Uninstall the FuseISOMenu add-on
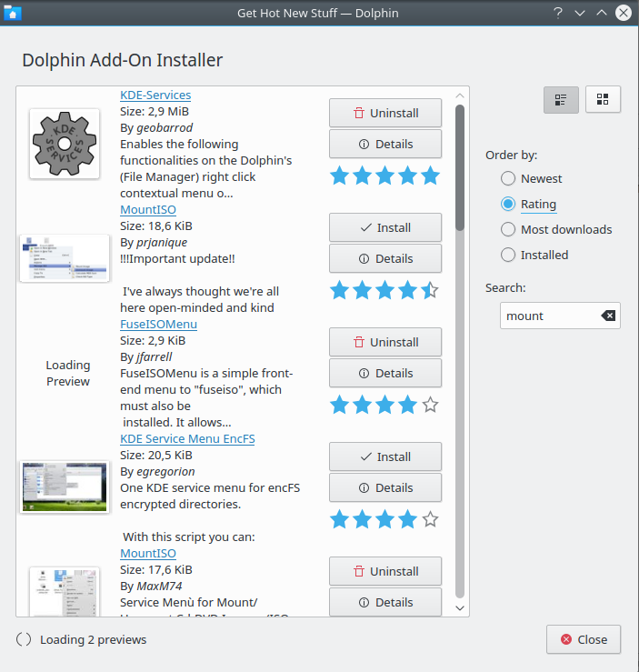This screenshot has height=672, width=639. (x=385, y=342)
